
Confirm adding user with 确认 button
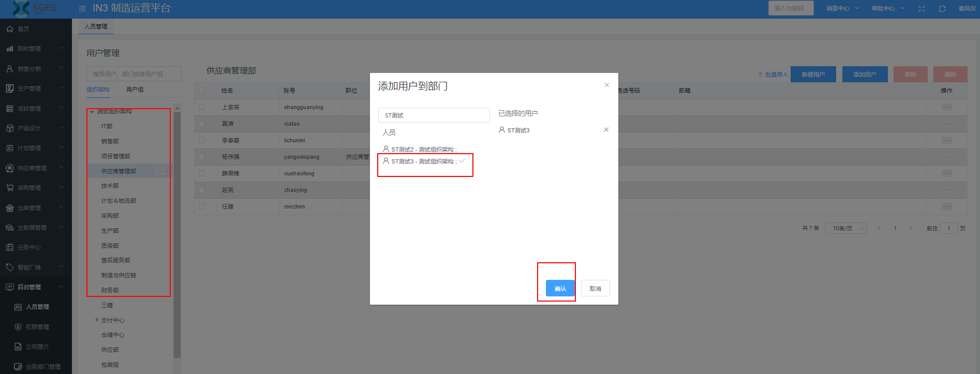[560, 289]
